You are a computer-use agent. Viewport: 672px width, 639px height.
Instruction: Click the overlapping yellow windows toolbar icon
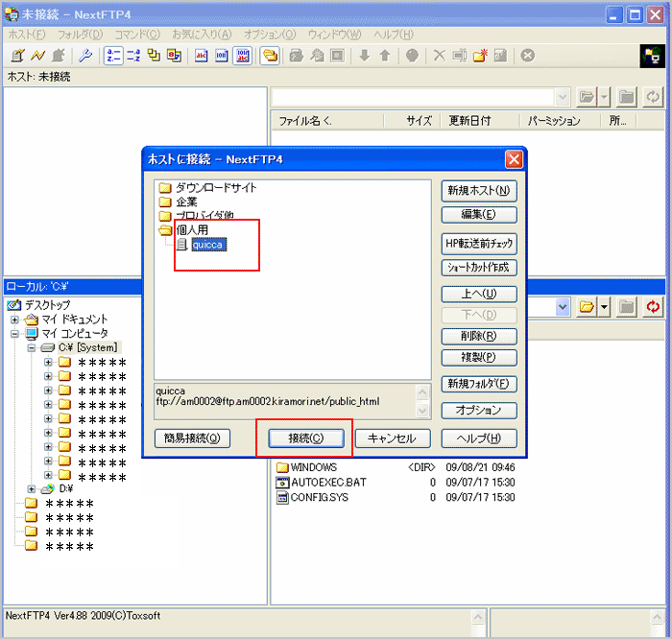(154, 56)
